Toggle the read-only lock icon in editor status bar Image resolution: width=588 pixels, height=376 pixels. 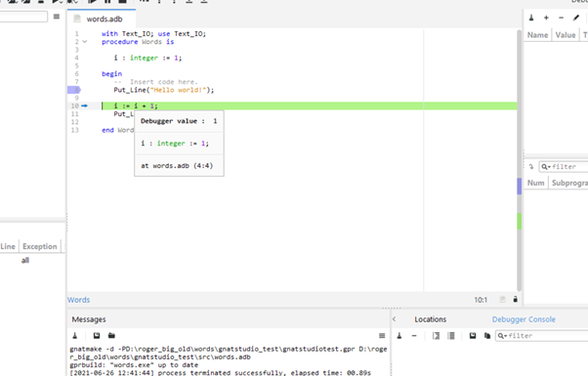[x=516, y=299]
